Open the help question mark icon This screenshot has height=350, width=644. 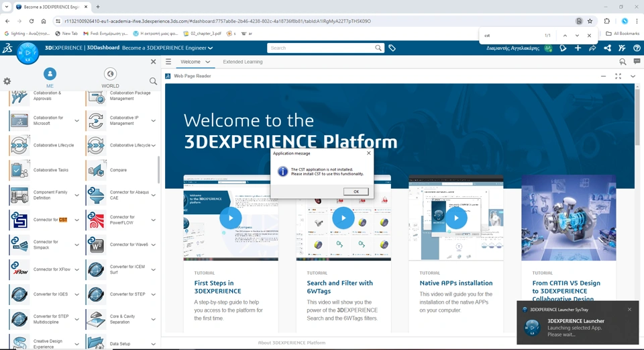point(637,48)
